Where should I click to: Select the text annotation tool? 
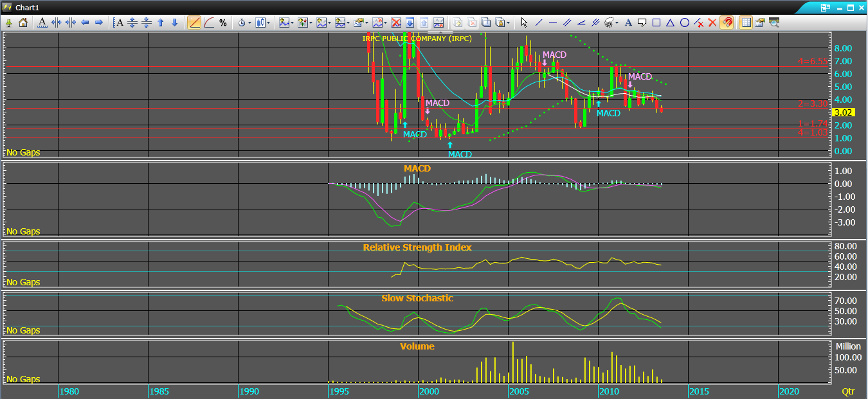[x=628, y=22]
